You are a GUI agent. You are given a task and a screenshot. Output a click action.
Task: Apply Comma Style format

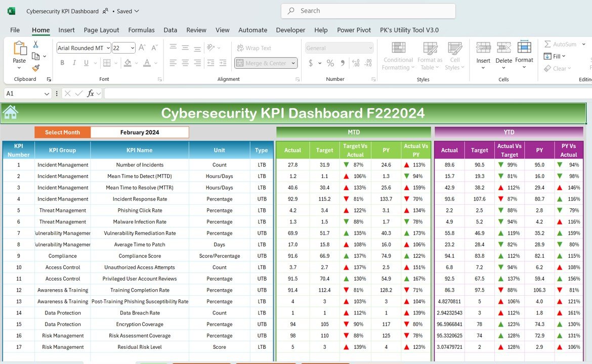coord(343,63)
